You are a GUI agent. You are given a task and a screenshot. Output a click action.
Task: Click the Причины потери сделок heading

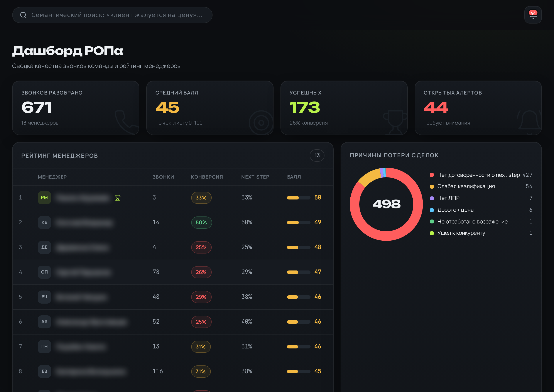394,155
